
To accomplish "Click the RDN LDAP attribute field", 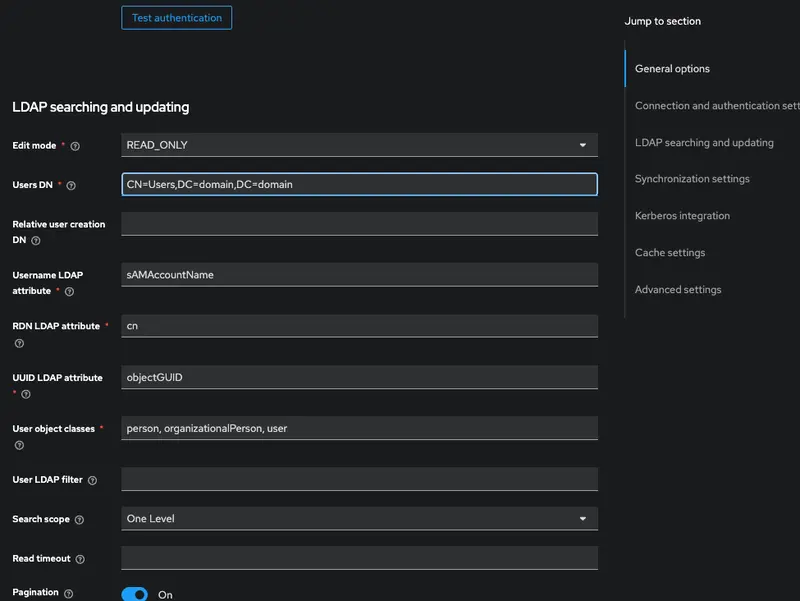I will (x=359, y=325).
